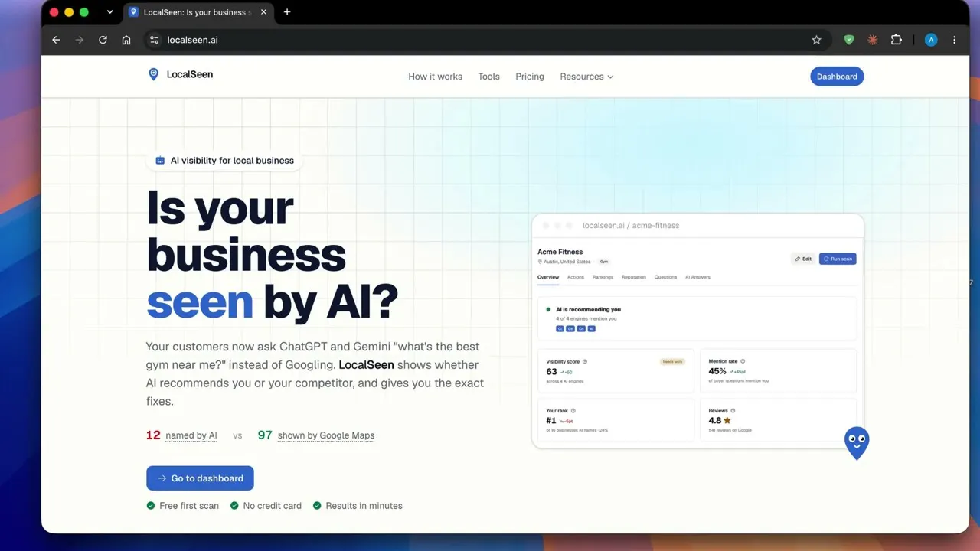The image size is (980, 551).
Task: Open the Tools nav item
Action: (x=488, y=77)
